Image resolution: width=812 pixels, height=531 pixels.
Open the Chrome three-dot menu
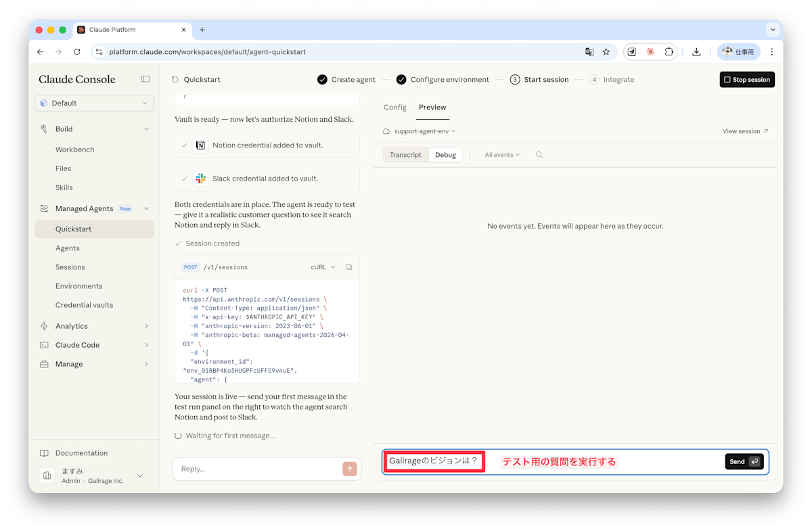click(772, 51)
